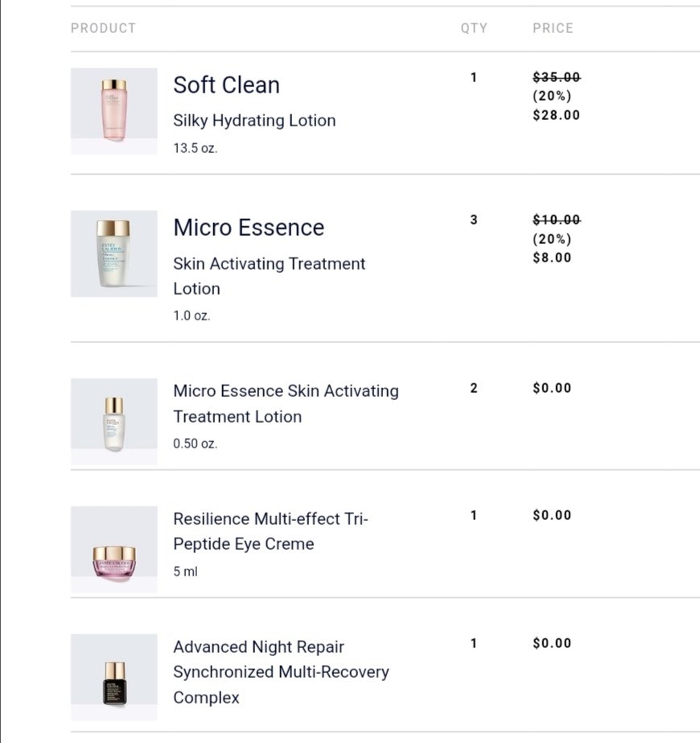Click the Resilience Eye Creme jar image
Image resolution: width=700 pixels, height=743 pixels.
coord(113,549)
